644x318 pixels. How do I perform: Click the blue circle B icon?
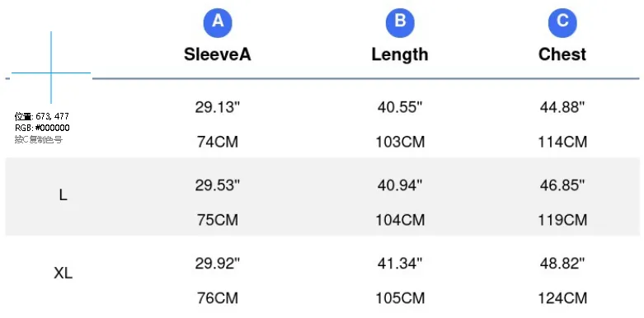tap(400, 22)
